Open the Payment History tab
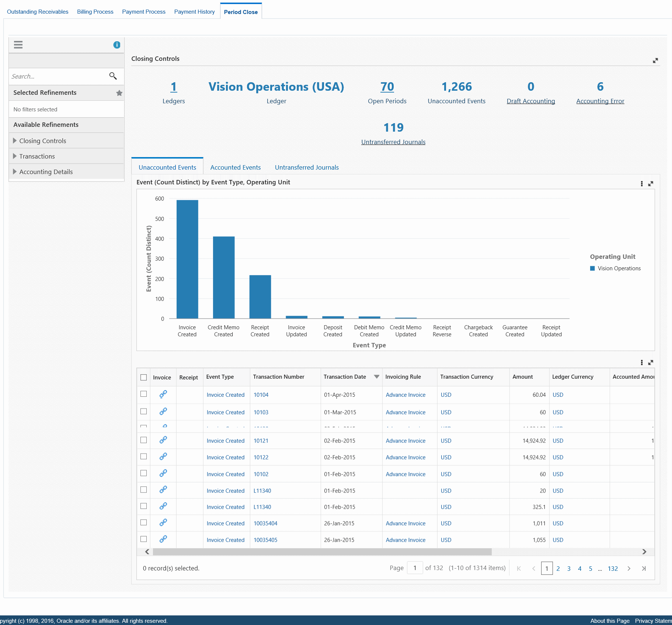 tap(194, 12)
